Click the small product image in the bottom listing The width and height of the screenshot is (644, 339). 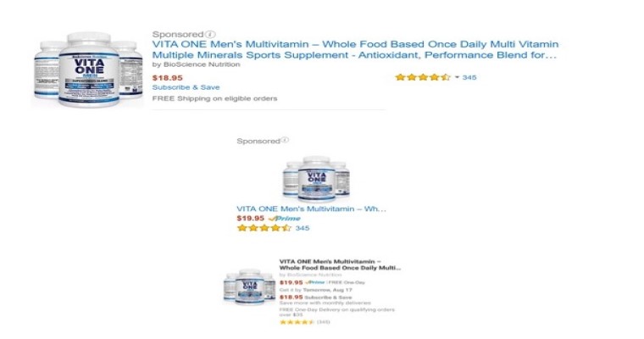click(x=249, y=286)
